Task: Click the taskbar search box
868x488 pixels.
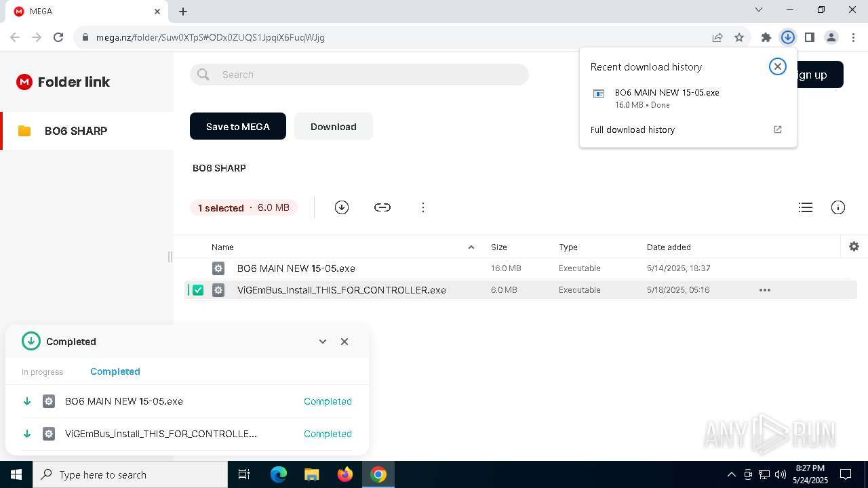Action: (130, 474)
